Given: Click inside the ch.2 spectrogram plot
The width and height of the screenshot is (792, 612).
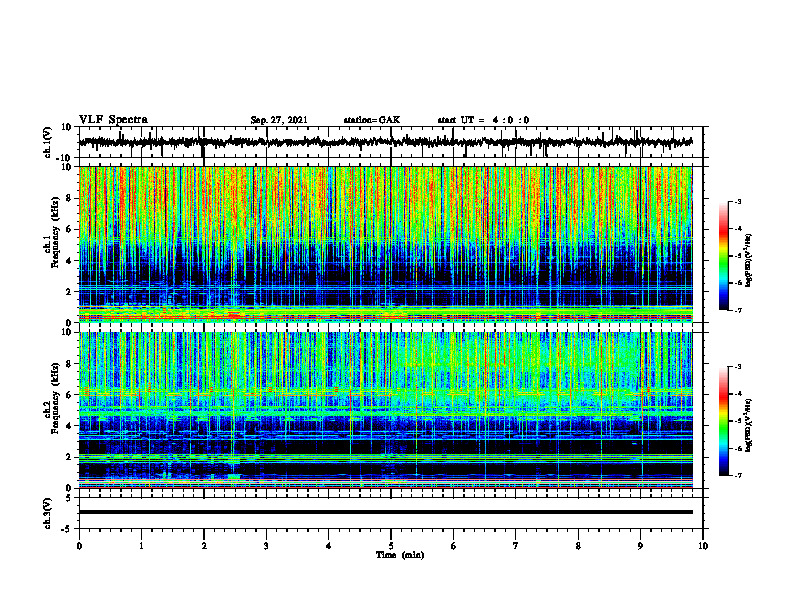Looking at the screenshot, I should pyautogui.click(x=386, y=410).
